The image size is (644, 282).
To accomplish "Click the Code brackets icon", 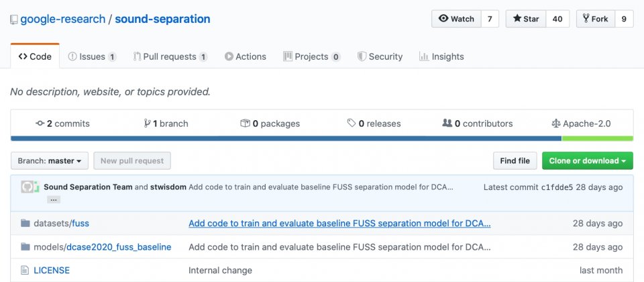I will [23, 56].
